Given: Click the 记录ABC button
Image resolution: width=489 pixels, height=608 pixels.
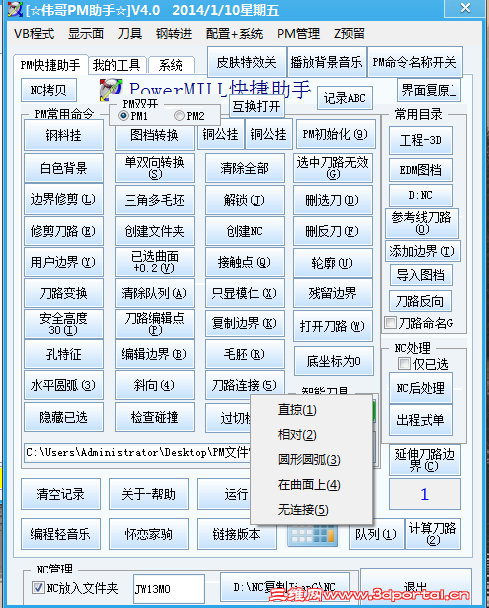Looking at the screenshot, I should (x=345, y=98).
